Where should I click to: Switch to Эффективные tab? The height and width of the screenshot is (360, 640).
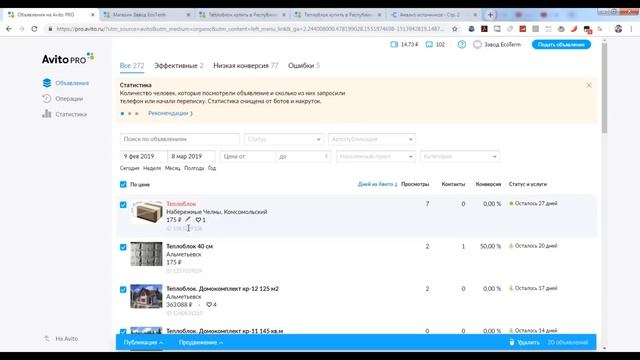tap(179, 66)
